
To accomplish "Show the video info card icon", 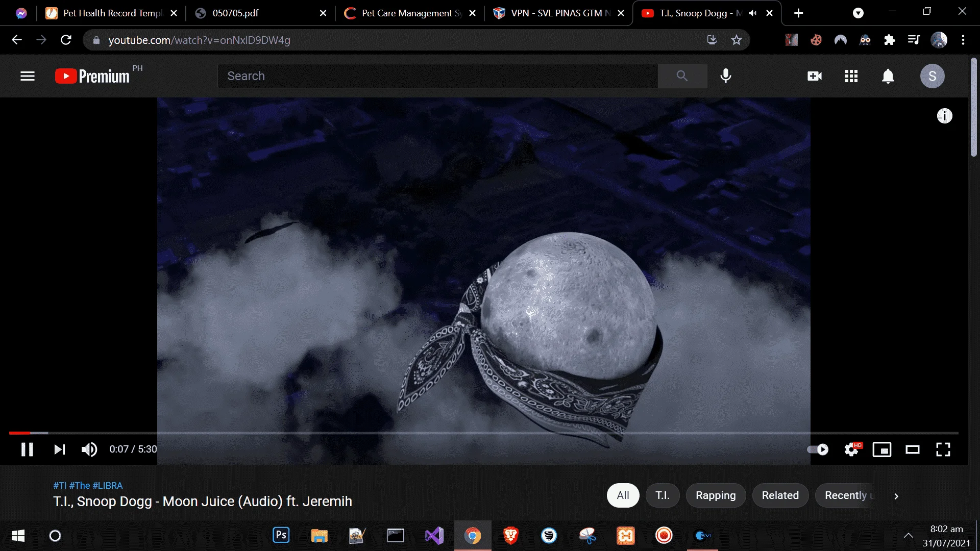I will pyautogui.click(x=945, y=116).
